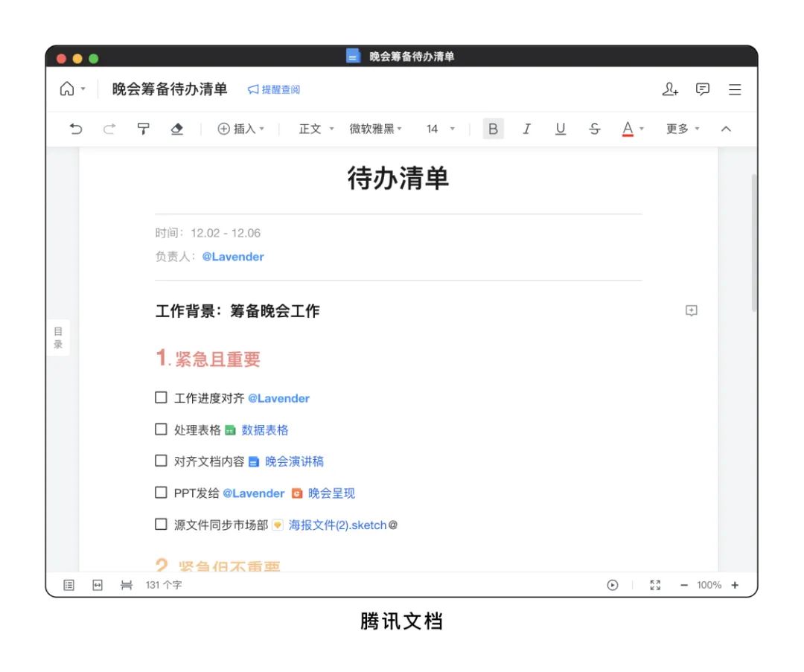Click the 1.紧急且重要 section heading
This screenshot has height=672, width=804.
click(x=208, y=358)
